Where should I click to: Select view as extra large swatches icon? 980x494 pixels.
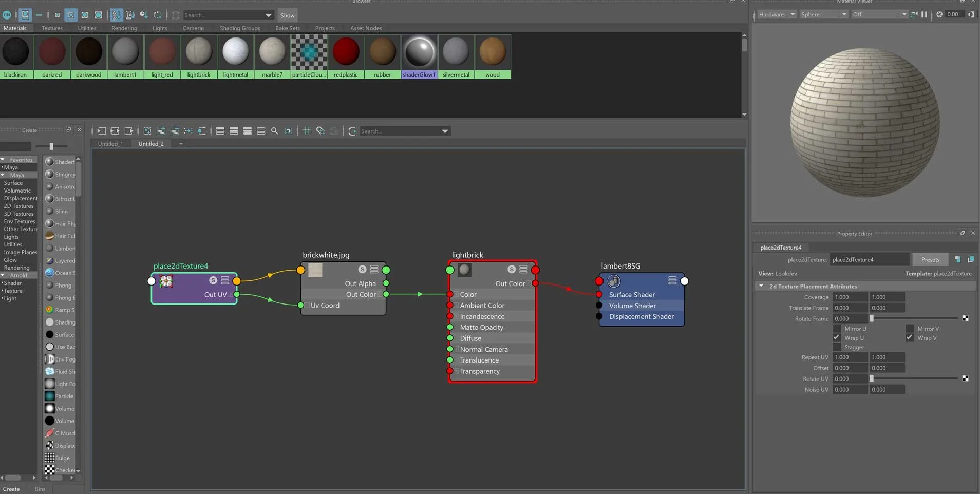(98, 15)
